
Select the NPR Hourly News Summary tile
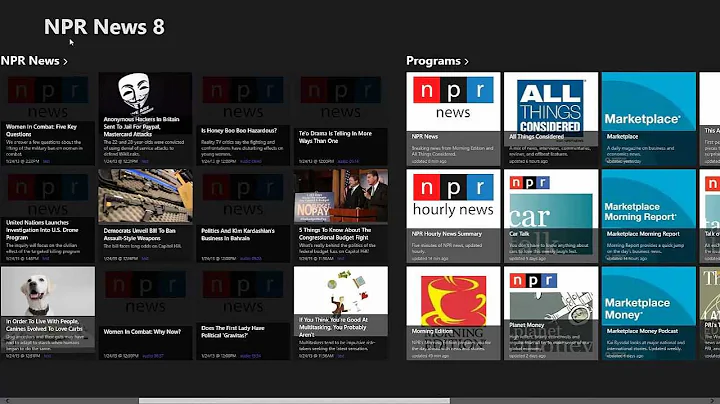click(x=453, y=216)
